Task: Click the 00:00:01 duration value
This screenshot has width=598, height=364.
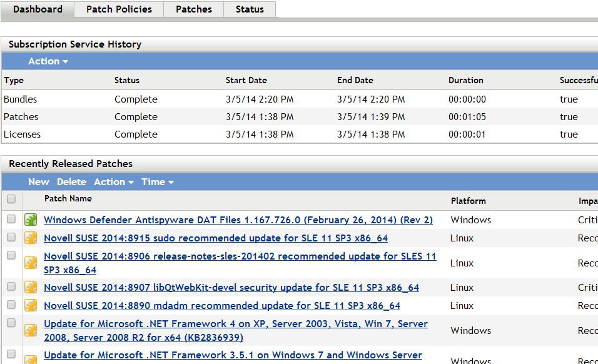Action: coord(467,134)
